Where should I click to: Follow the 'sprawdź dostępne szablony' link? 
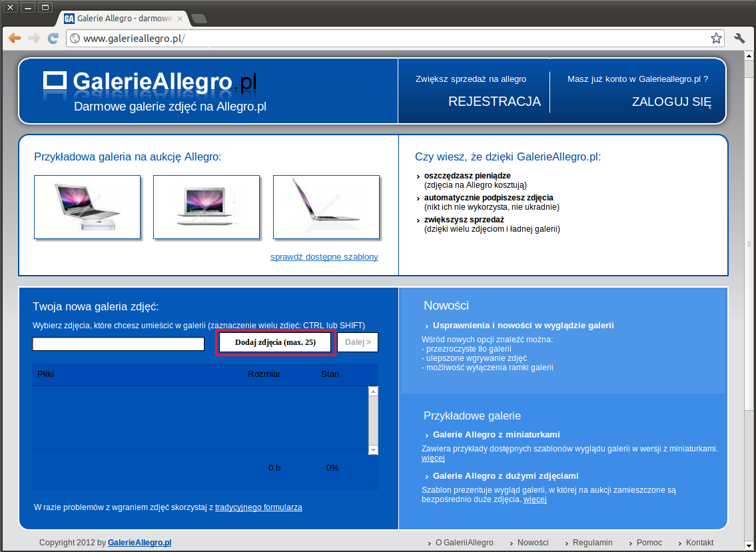pyautogui.click(x=324, y=257)
